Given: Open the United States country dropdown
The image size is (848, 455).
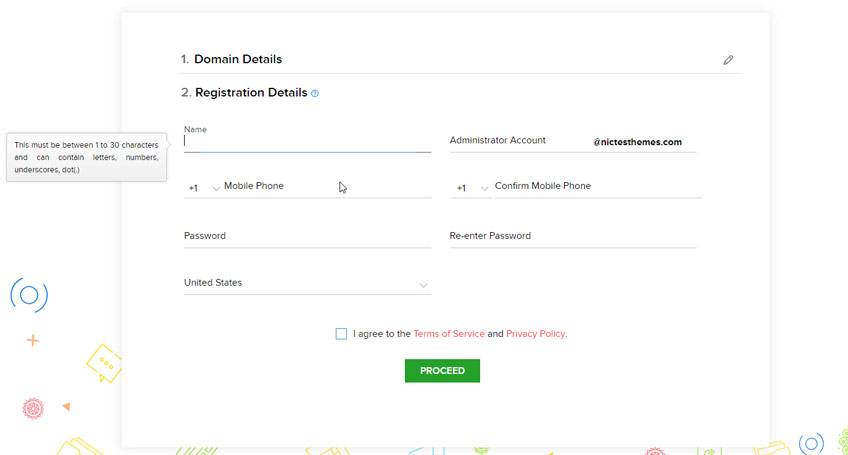Looking at the screenshot, I should pyautogui.click(x=307, y=283).
